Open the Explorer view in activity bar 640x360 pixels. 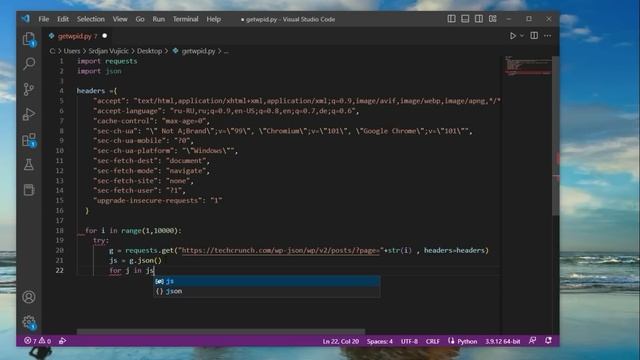tap(29, 39)
